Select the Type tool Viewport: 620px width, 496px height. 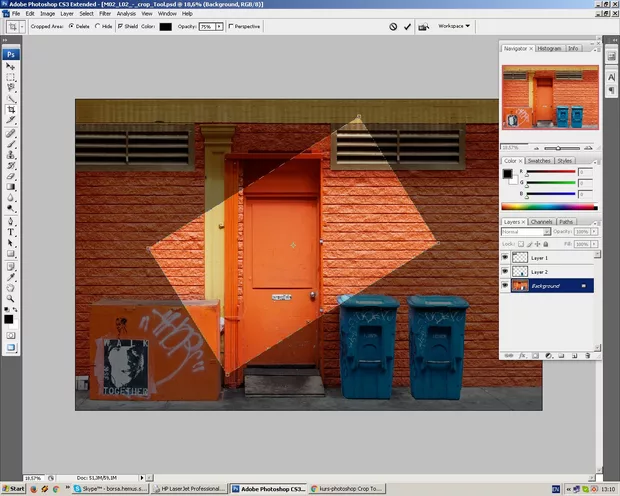(x=11, y=231)
